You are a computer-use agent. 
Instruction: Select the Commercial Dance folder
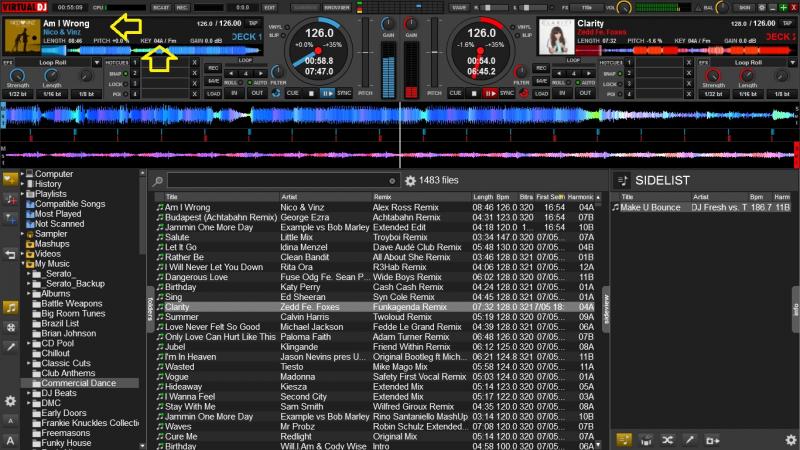pyautogui.click(x=79, y=383)
